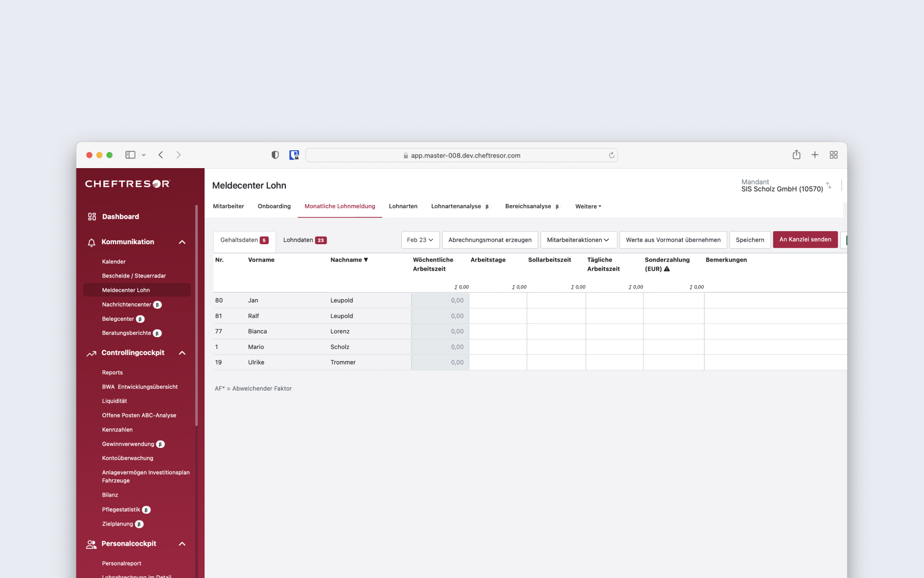Open Meldecenter Lohn in the sidebar
The width and height of the screenshot is (924, 578).
coord(137,290)
